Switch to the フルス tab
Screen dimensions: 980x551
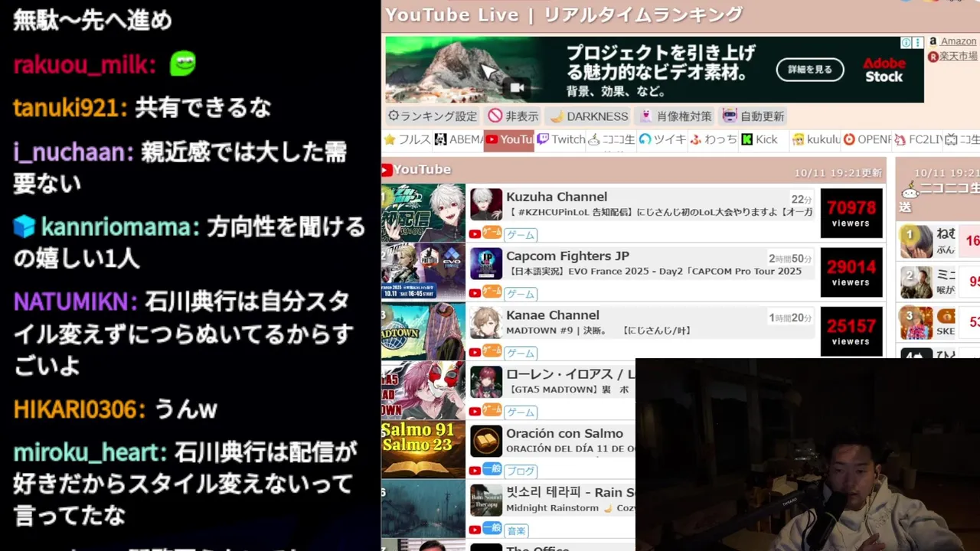point(407,139)
